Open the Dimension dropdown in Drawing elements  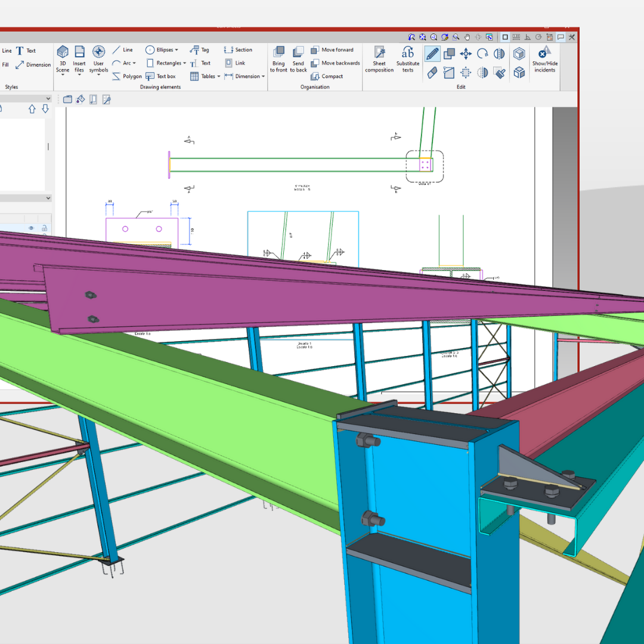coord(245,76)
